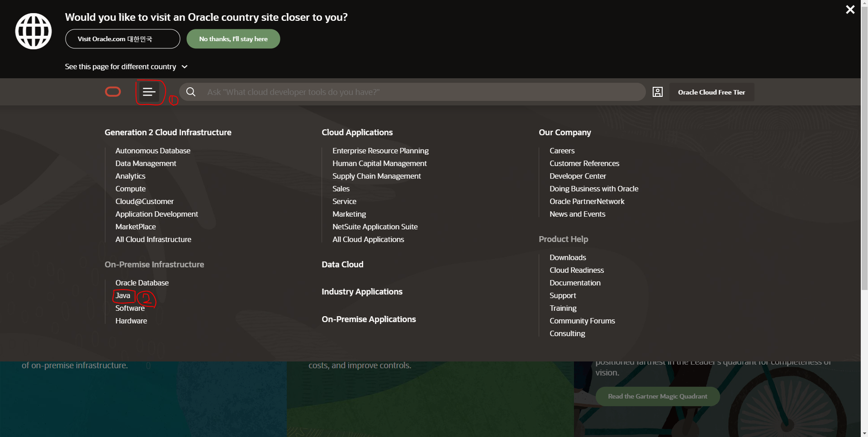Open News and Events link

[577, 214]
